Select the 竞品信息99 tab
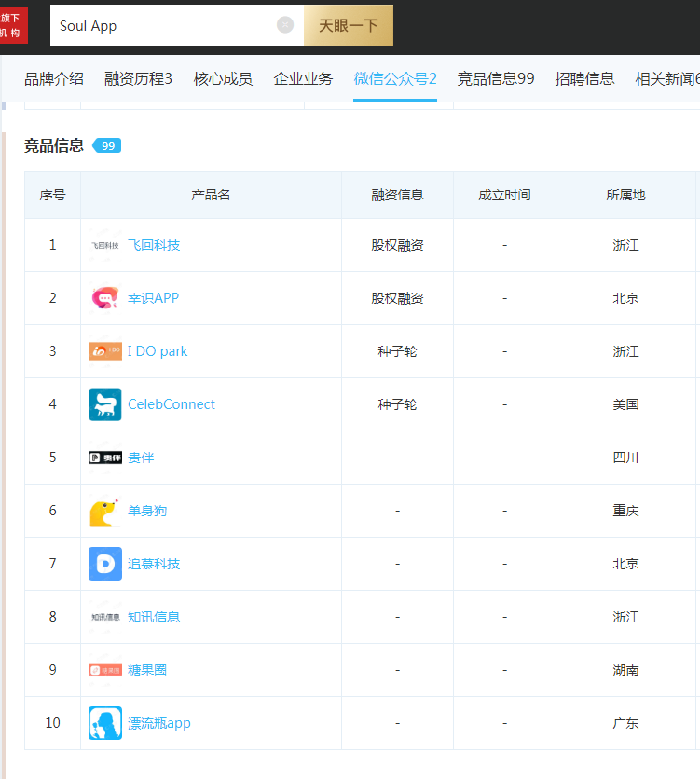700x779 pixels. coord(496,79)
